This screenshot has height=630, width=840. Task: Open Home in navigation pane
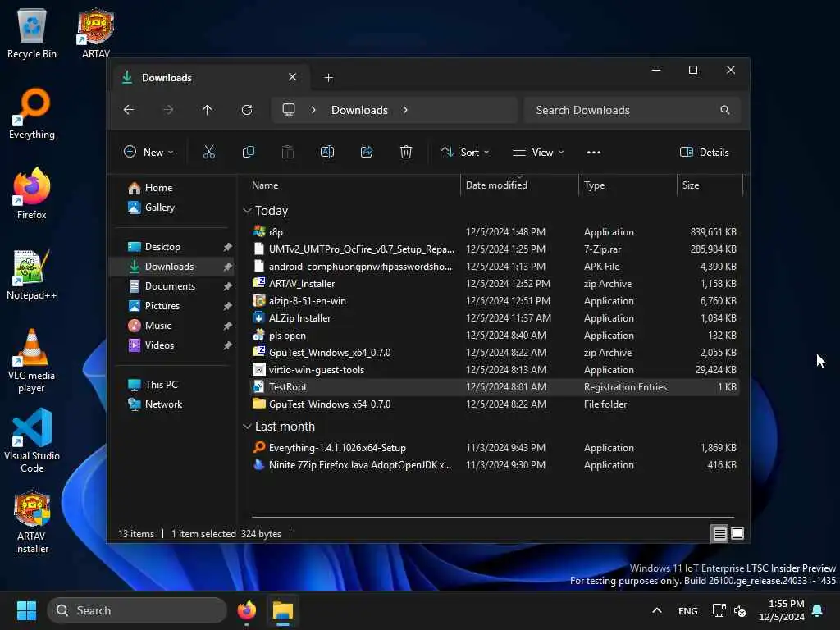158,188
